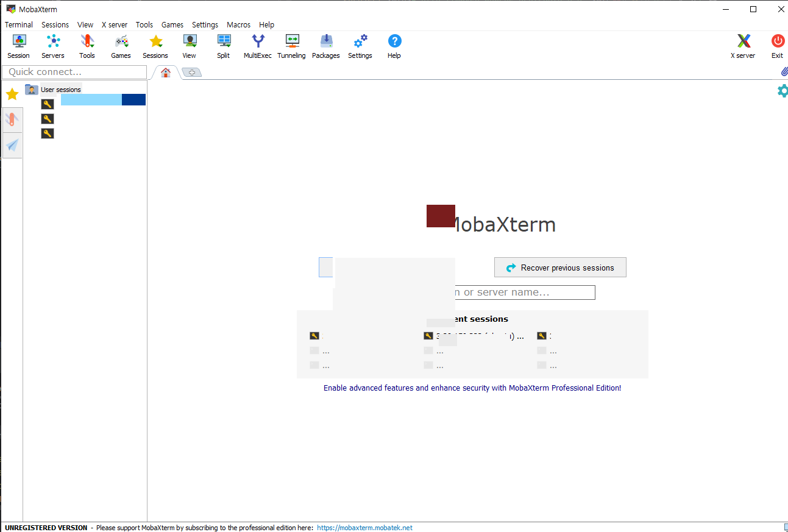788x532 pixels.
Task: Open the Servers toolbar icon
Action: pyautogui.click(x=53, y=46)
